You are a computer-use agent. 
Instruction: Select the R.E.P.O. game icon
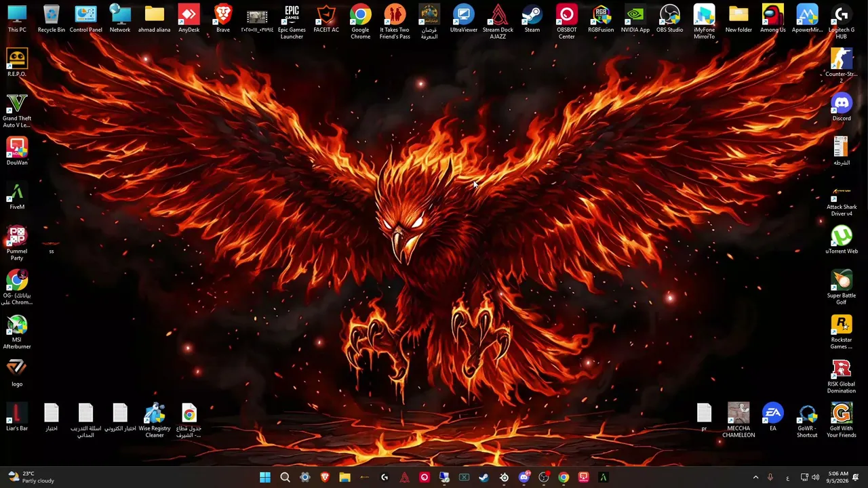click(17, 63)
